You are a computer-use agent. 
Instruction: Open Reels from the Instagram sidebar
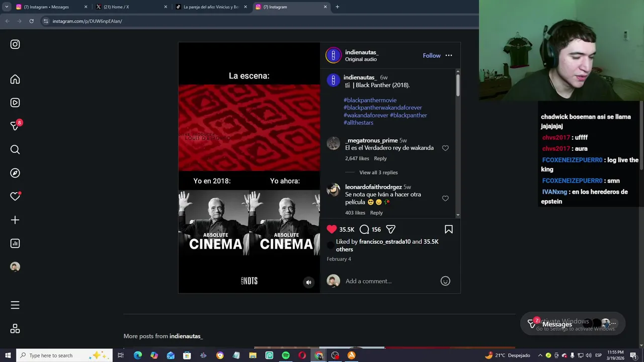(15, 103)
